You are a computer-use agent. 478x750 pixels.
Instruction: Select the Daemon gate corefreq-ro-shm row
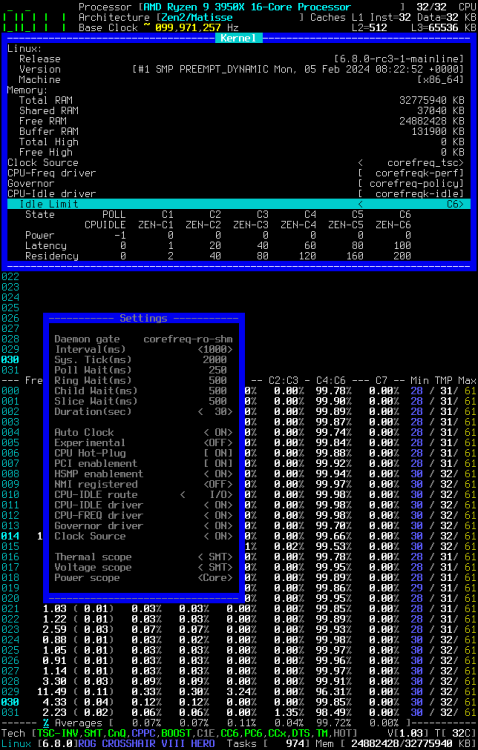coord(144,339)
